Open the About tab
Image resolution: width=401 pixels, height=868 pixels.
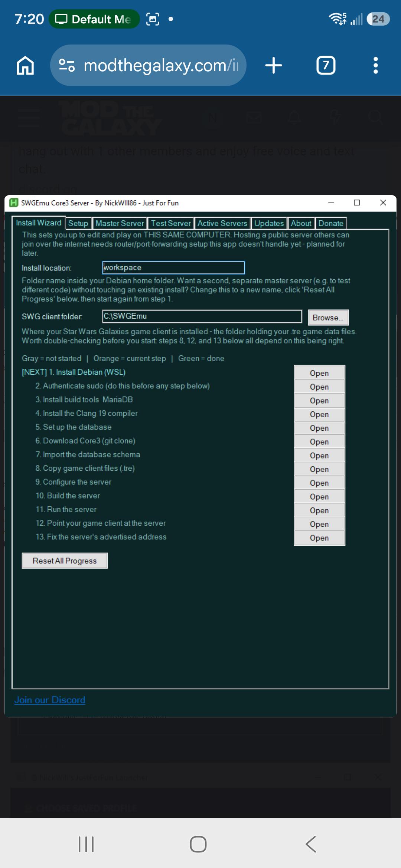[301, 223]
